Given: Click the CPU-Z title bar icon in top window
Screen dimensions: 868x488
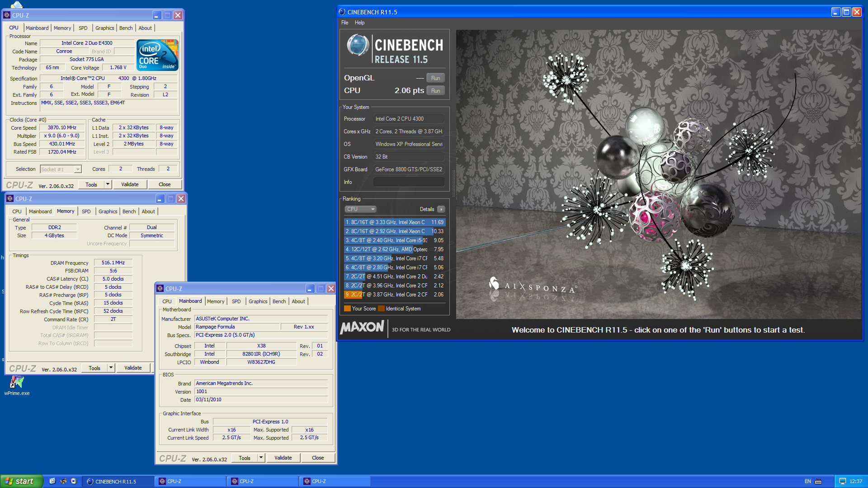Looking at the screenshot, I should pos(7,15).
